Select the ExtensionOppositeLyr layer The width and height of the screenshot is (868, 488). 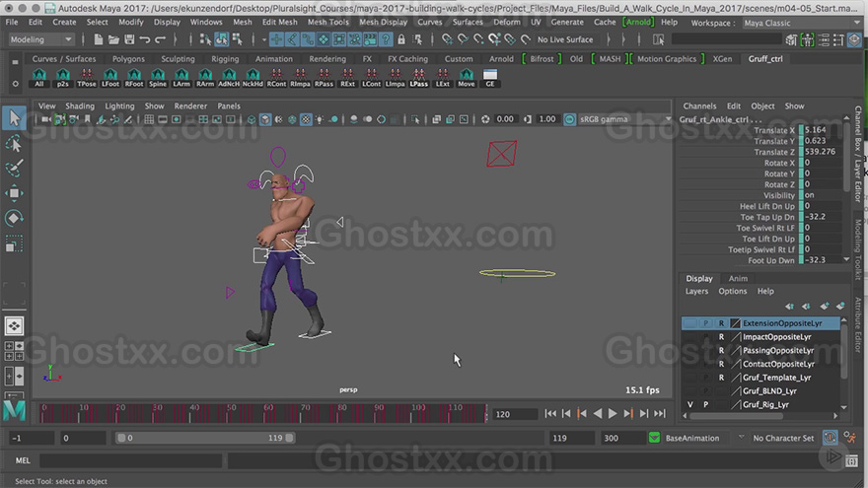tap(782, 323)
